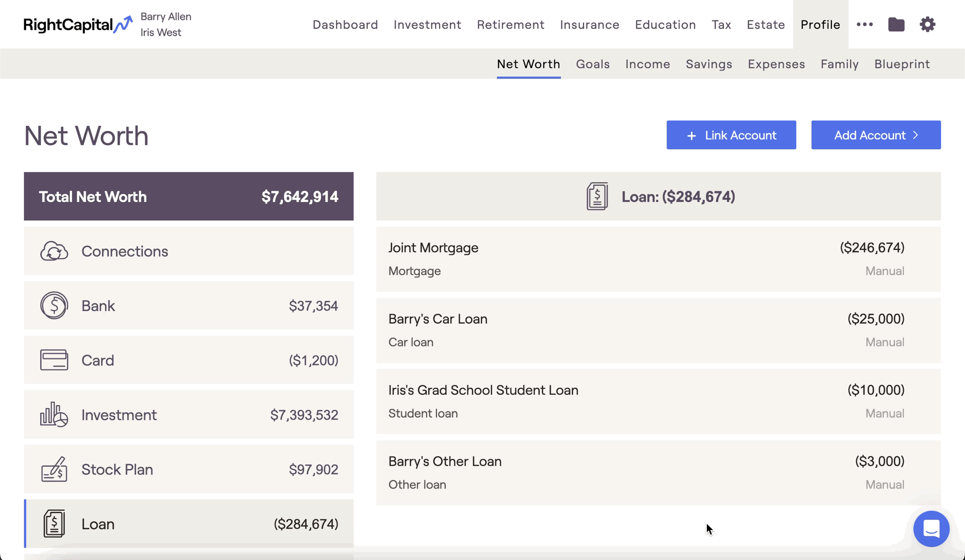
Task: Click the Card credit card icon
Action: pos(54,360)
